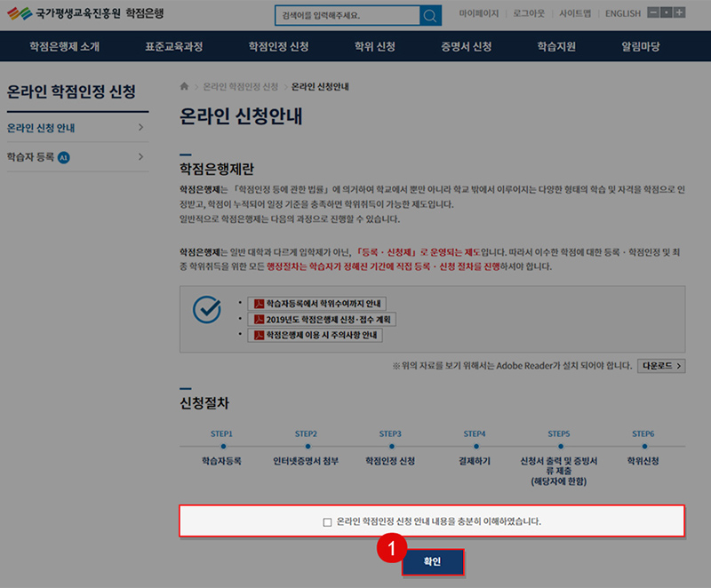Open the 학위 신청 menu
The width and height of the screenshot is (711, 588).
(376, 46)
